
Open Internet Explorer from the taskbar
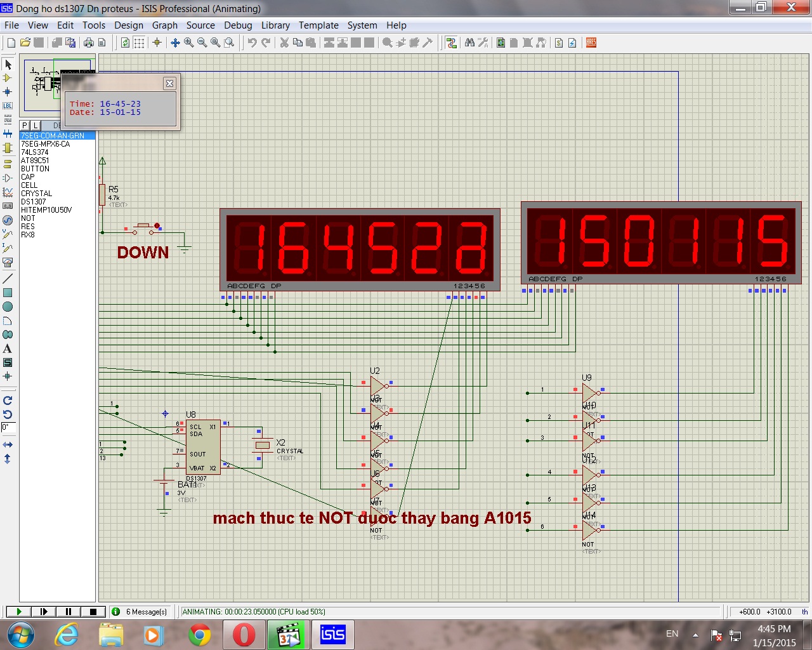pos(66,635)
